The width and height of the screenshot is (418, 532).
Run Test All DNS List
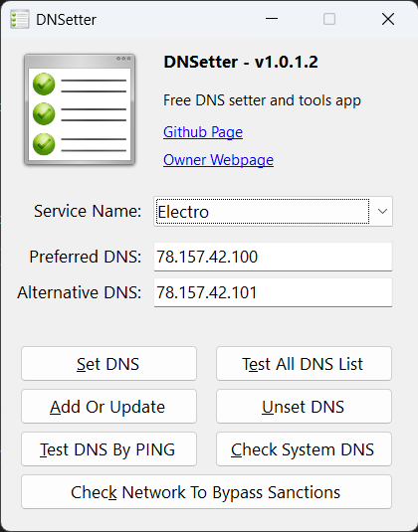pos(304,364)
